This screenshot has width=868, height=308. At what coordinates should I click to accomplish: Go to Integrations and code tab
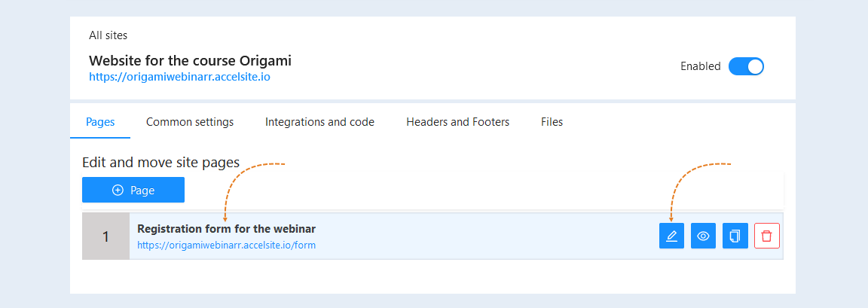(319, 122)
